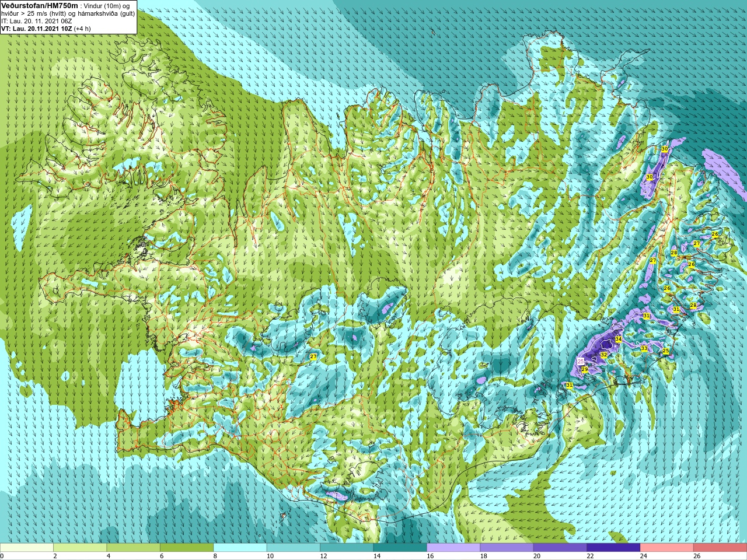Pick the 20–22 m/s violet legend swatch
The height and width of the screenshot is (560, 747).
(560, 548)
